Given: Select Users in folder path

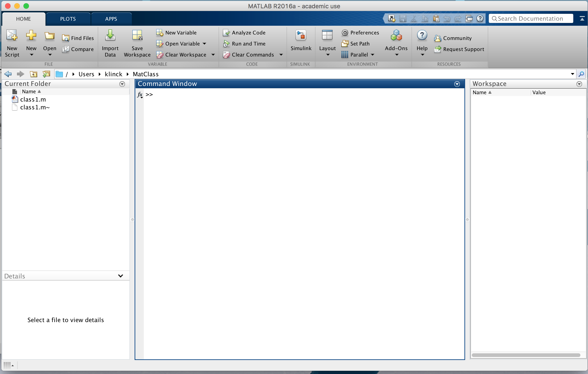Looking at the screenshot, I should pyautogui.click(x=86, y=74).
